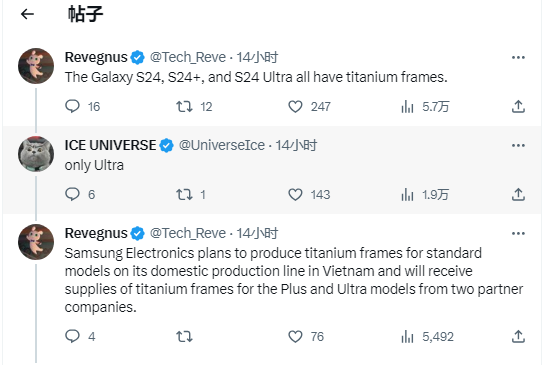Go back using the arrow beside 帖子
The height and width of the screenshot is (365, 547).
point(27,14)
